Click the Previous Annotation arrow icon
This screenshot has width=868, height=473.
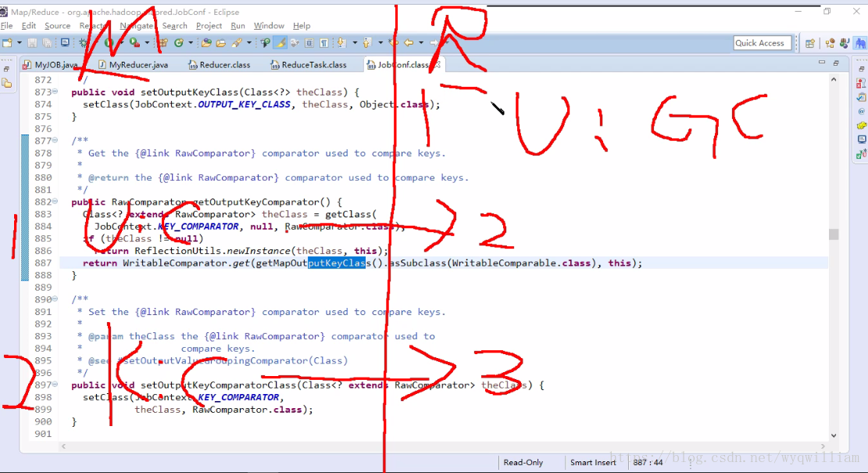(x=366, y=43)
